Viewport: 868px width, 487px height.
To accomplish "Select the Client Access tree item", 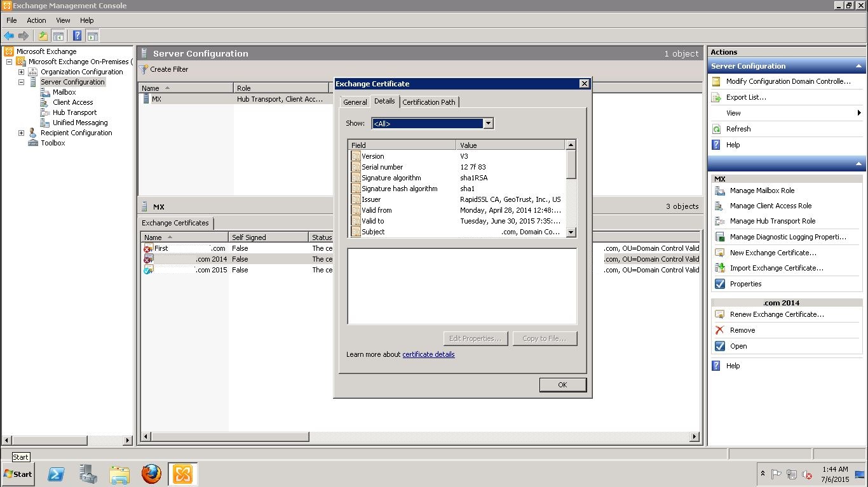I will tap(72, 102).
